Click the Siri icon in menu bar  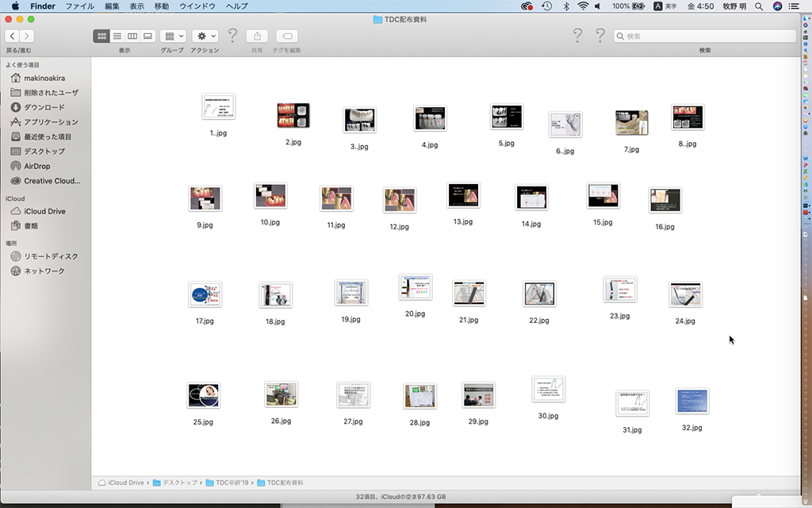(777, 6)
